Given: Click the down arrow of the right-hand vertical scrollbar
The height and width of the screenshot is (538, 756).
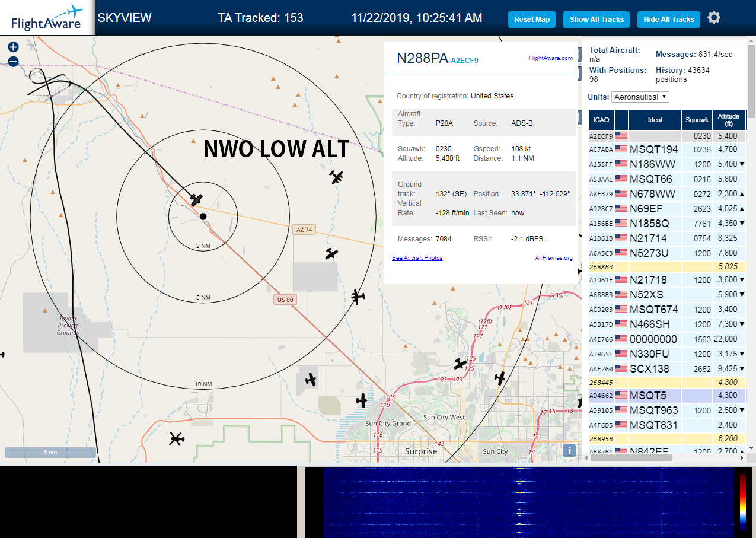Looking at the screenshot, I should [x=751, y=448].
